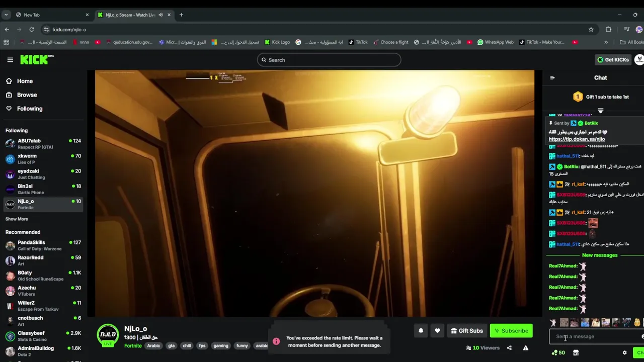Select the yellow smiley emote in quick bar
Screen dimensions: 644x362
click(x=637, y=323)
